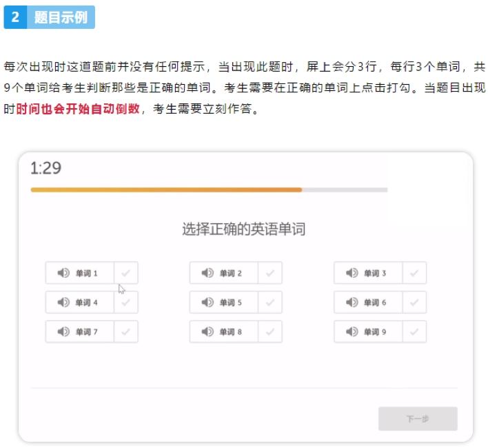Play audio for 单词 6
488x448 pixels.
(x=352, y=302)
